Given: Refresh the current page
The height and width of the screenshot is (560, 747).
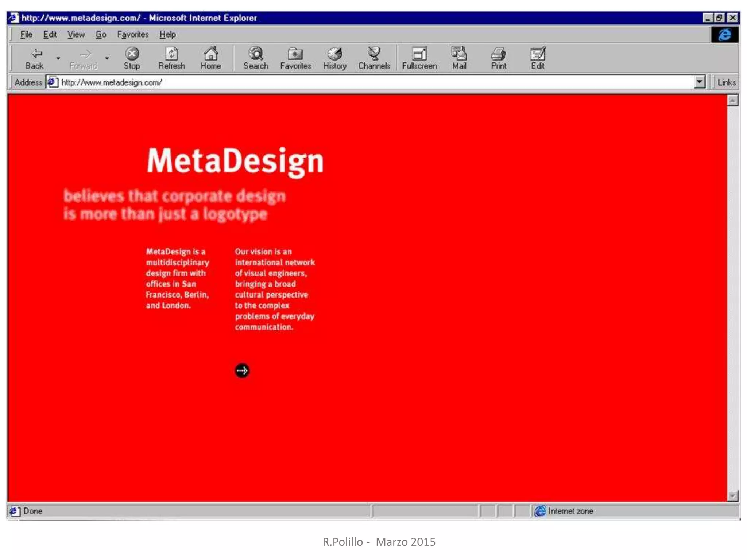Looking at the screenshot, I should click(x=171, y=58).
